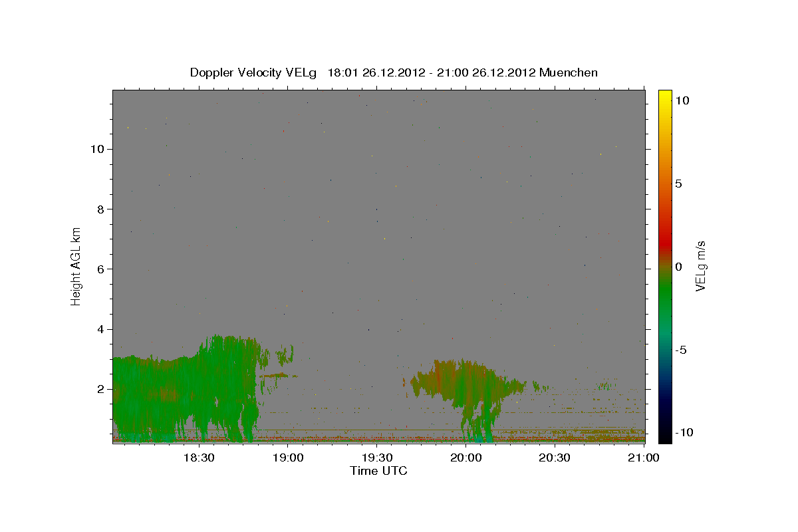Click the height axis label 2
Screen dimensions: 798x532
click(101, 389)
